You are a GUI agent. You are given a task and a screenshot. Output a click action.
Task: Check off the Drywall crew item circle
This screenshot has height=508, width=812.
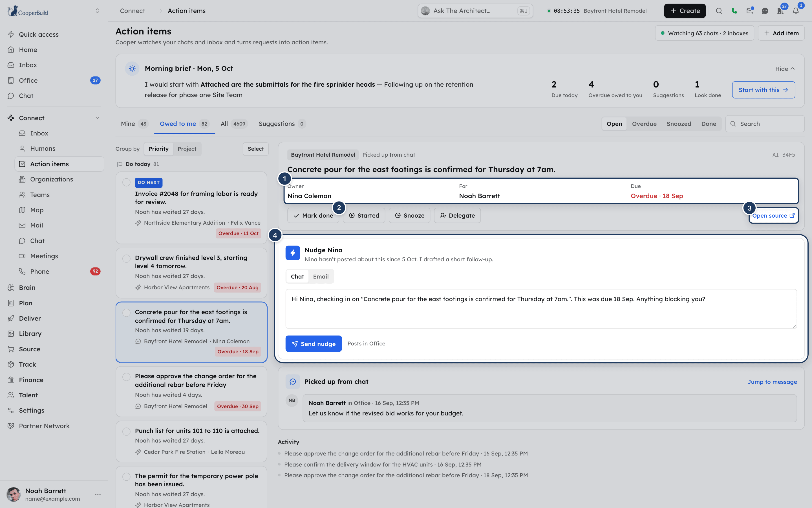coord(127,258)
